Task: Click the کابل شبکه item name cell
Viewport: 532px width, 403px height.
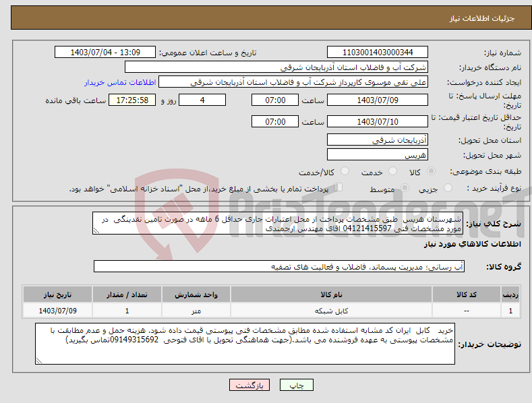Action: coord(331,311)
